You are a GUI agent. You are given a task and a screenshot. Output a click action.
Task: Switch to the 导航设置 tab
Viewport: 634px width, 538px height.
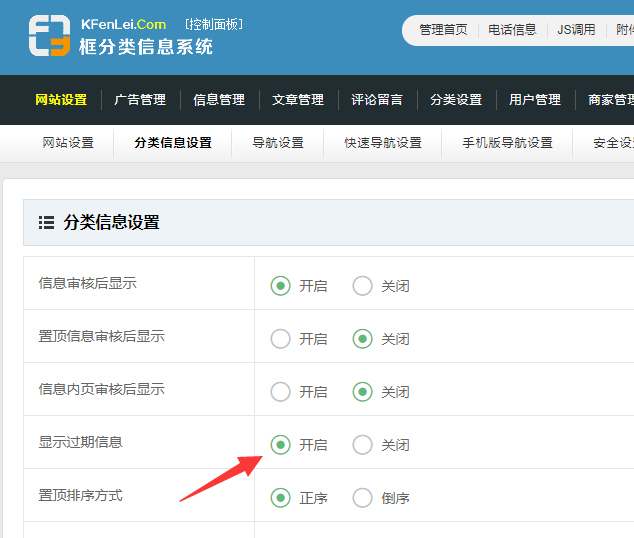coord(278,143)
